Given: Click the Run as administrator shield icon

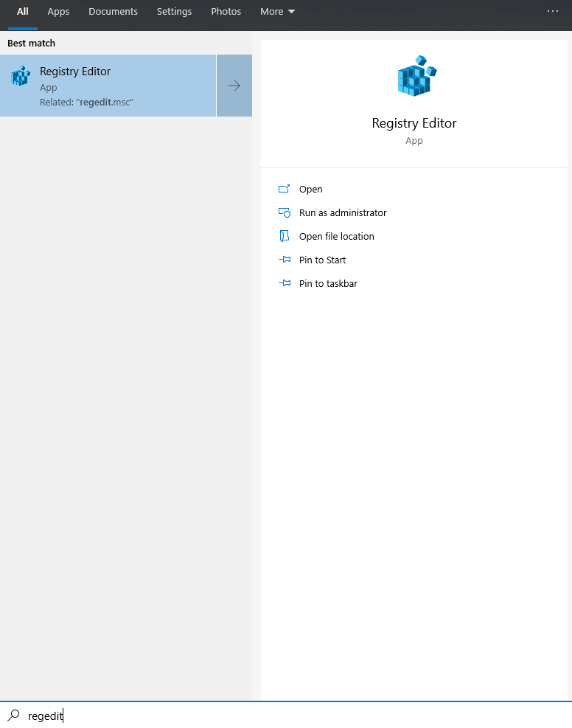Looking at the screenshot, I should pyautogui.click(x=285, y=212).
